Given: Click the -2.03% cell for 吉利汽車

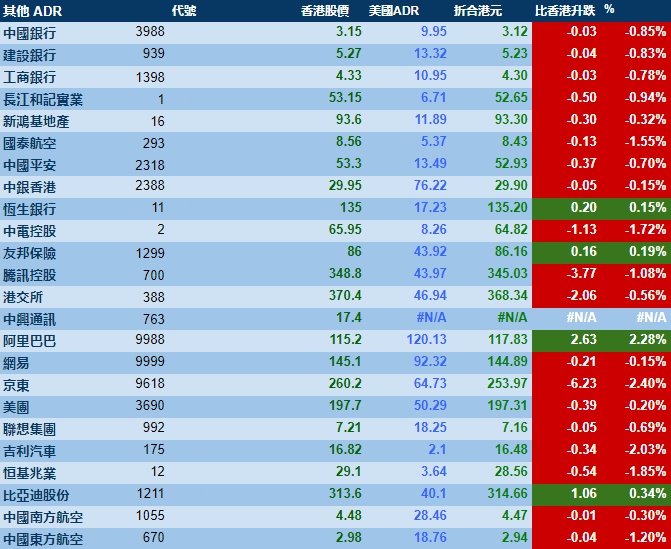Looking at the screenshot, I should point(645,450).
